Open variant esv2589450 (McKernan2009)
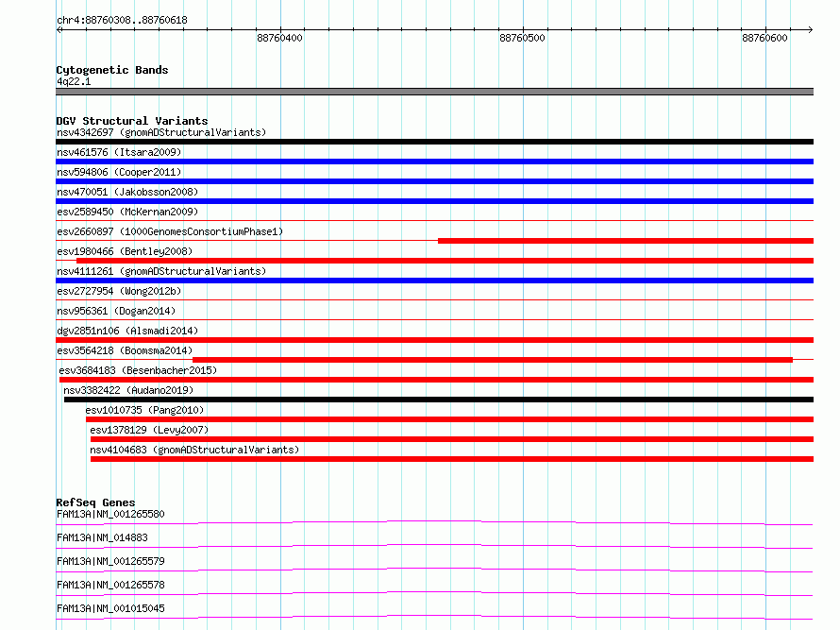Screen dimensions: 840x630 pos(127,212)
